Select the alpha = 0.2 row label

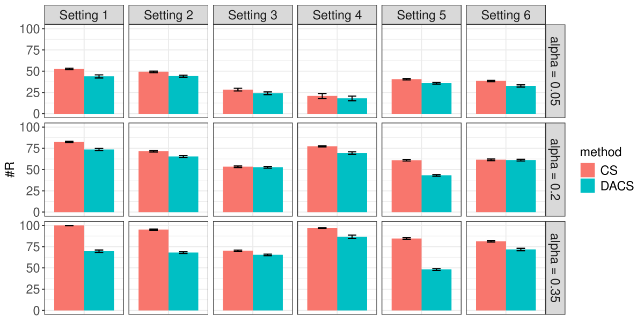(x=555, y=169)
